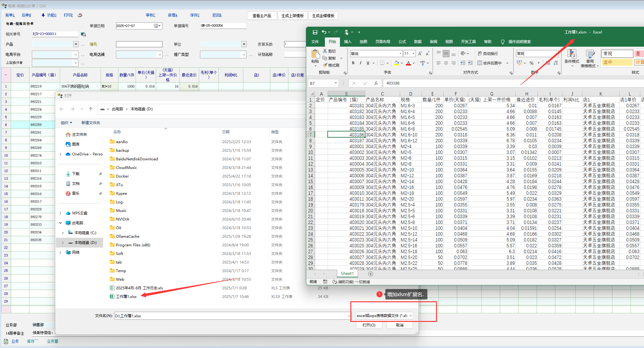Screen dimensions: 644x348
Task: Toggle italic formatting in Excel
Action: (x=361, y=63)
